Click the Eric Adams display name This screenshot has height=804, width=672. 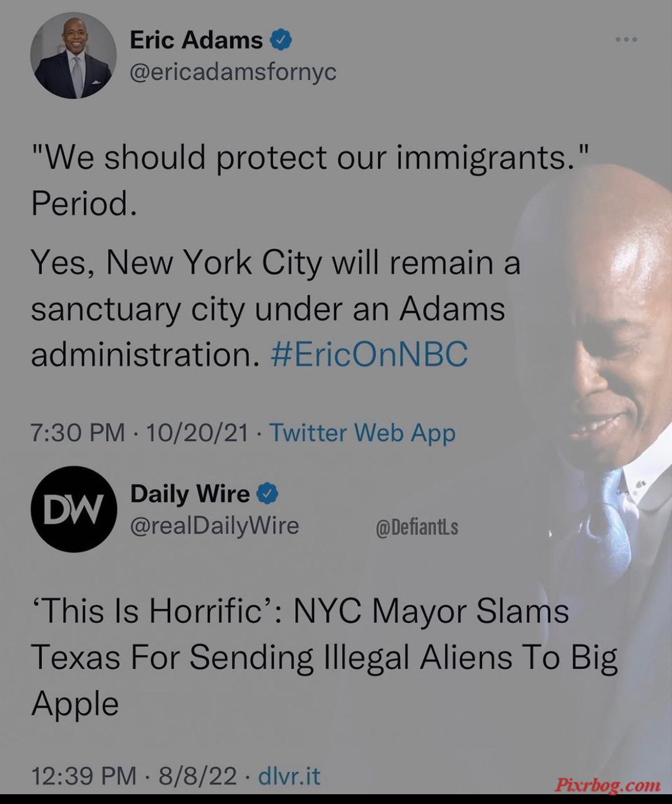[196, 40]
